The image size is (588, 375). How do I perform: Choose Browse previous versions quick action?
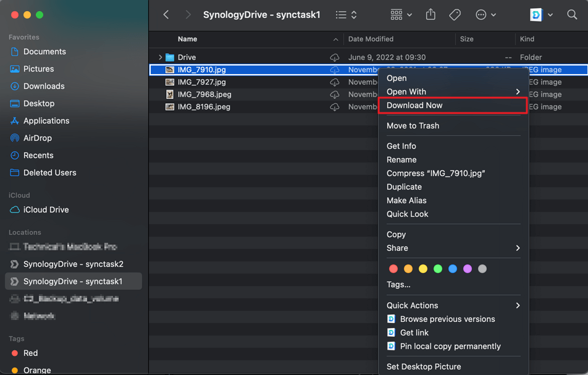[x=447, y=319]
